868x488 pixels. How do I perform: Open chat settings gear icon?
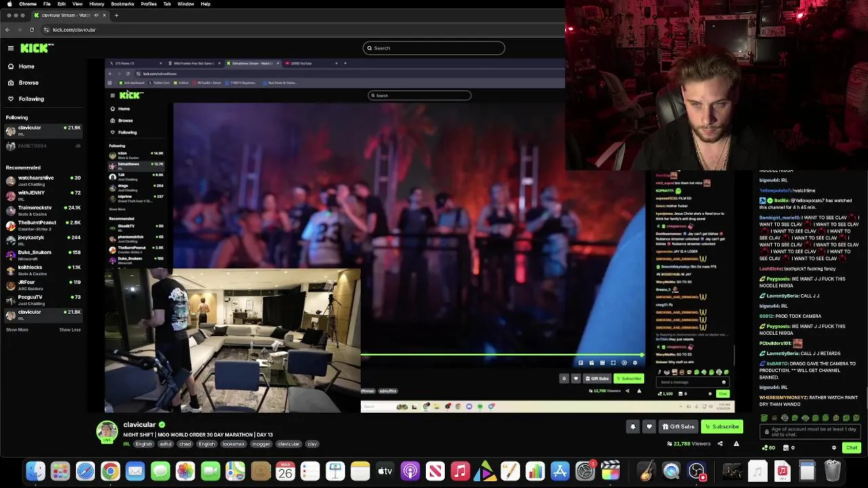click(x=834, y=447)
